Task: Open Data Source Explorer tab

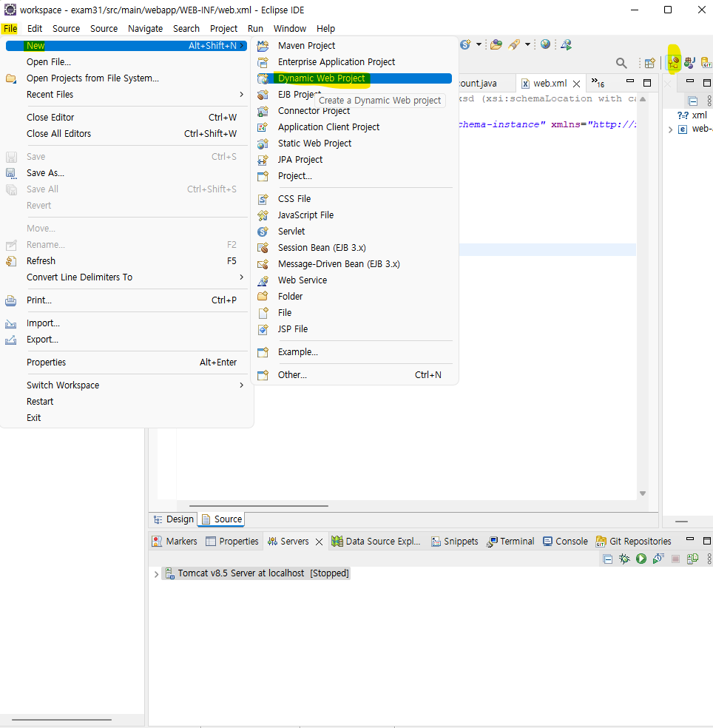Action: click(x=376, y=542)
